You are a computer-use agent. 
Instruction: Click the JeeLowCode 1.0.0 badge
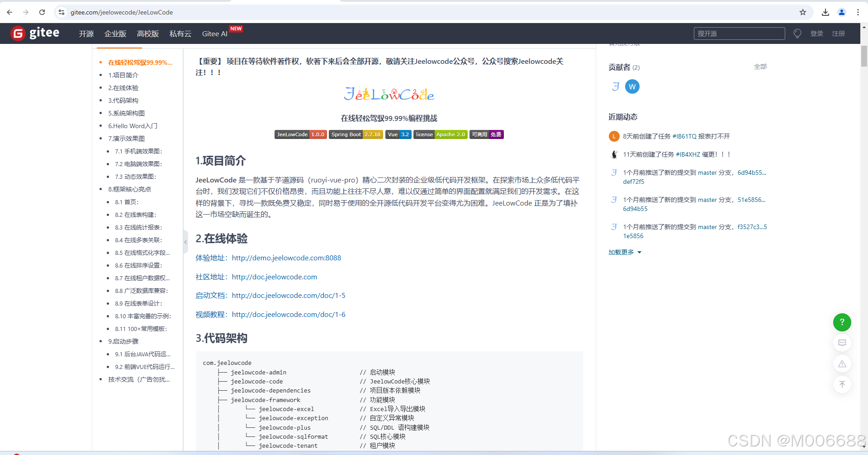(x=301, y=134)
